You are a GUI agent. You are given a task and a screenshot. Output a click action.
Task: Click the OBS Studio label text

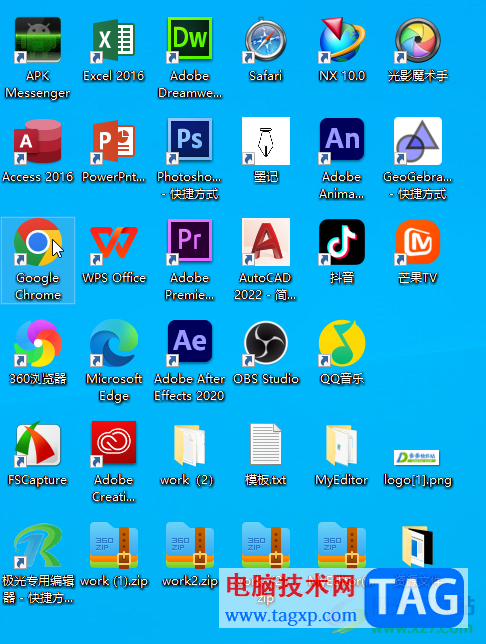coord(266,378)
